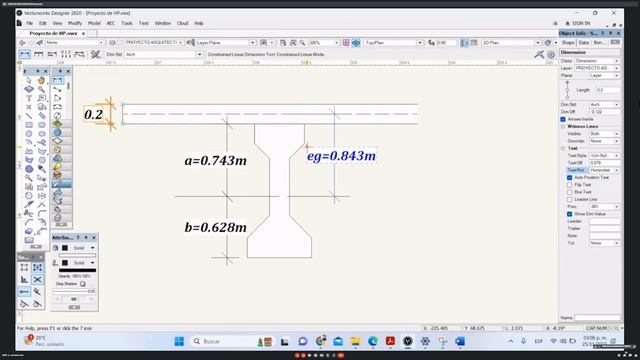Viewport: 640px width, 360px height.
Task: Select the 2D Locus tool
Action: pos(29,107)
